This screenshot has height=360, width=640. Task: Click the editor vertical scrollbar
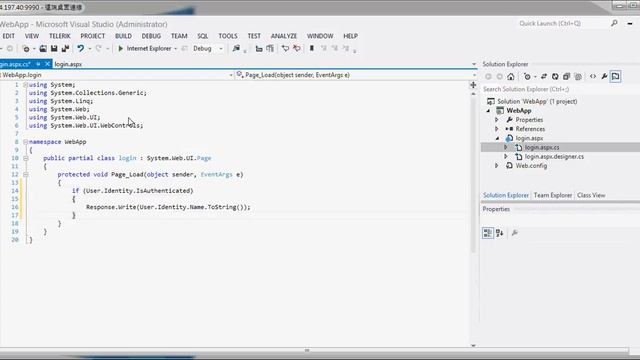point(473,176)
